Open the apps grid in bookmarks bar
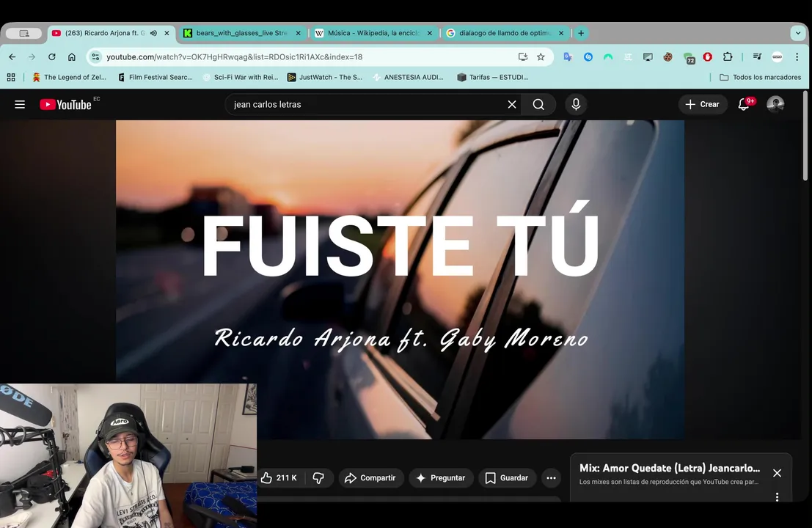This screenshot has height=528, width=812. tap(11, 77)
